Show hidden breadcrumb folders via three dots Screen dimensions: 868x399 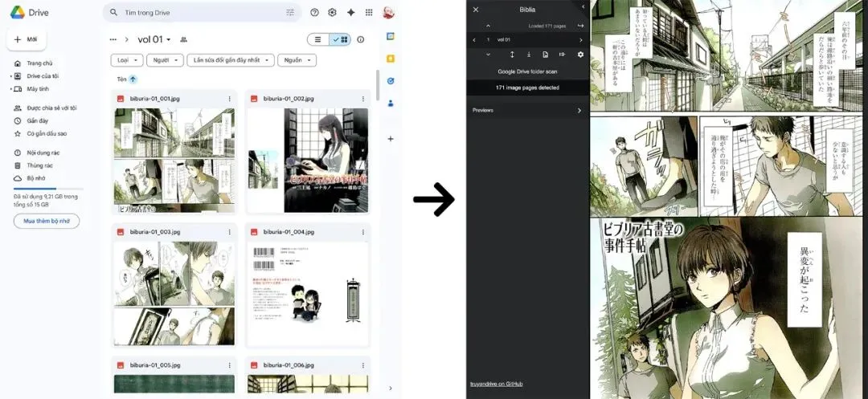click(113, 39)
